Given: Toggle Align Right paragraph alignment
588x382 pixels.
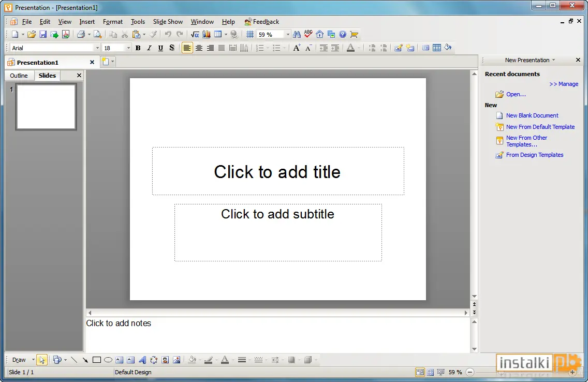Looking at the screenshot, I should pos(210,48).
